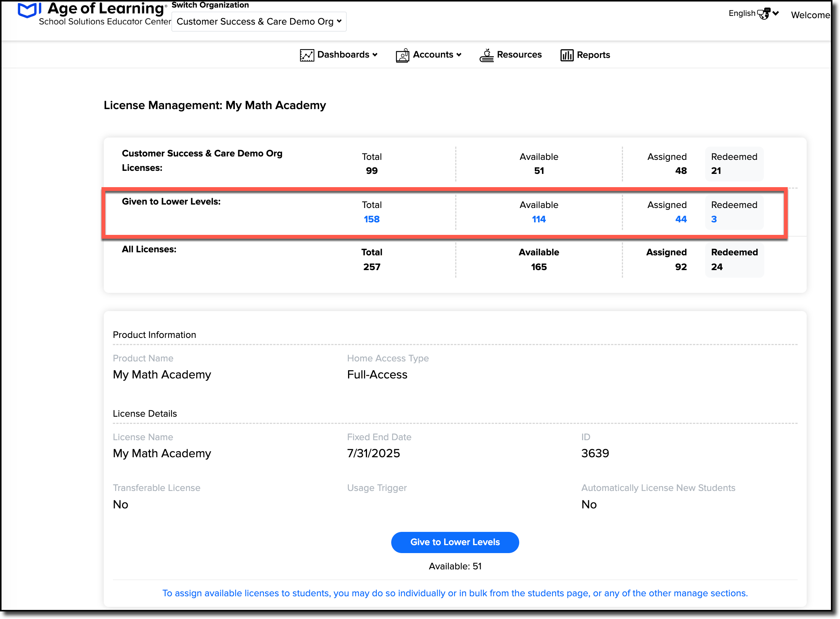This screenshot has width=840, height=619.
Task: Open the Accounts menu
Action: tap(429, 55)
